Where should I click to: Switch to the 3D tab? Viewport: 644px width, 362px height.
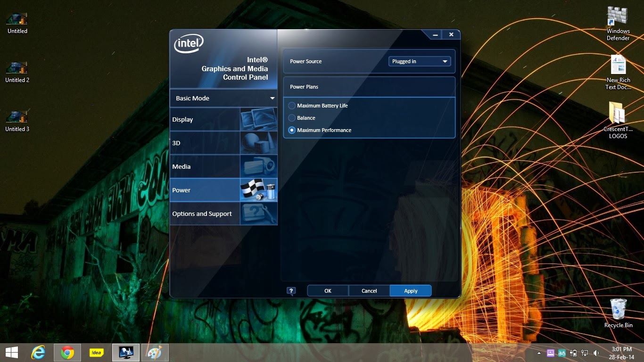tap(223, 143)
